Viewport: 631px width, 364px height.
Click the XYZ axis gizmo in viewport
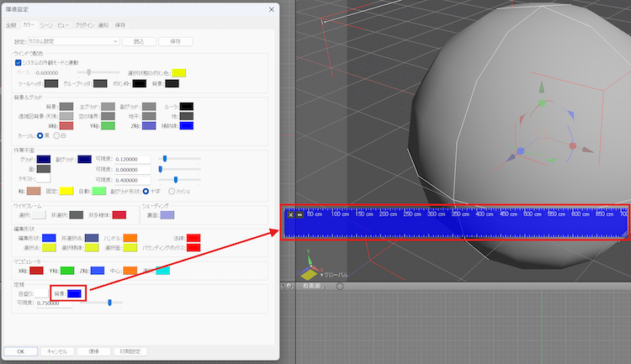coord(310,266)
